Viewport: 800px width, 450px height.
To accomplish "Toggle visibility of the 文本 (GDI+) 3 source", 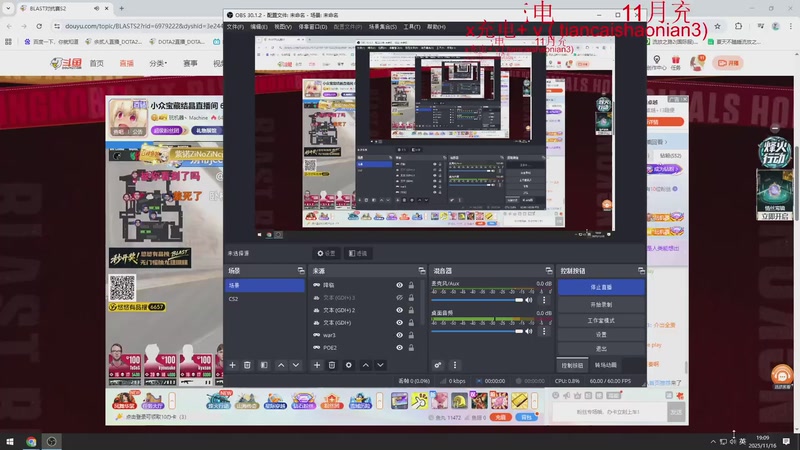I will 399,297.
